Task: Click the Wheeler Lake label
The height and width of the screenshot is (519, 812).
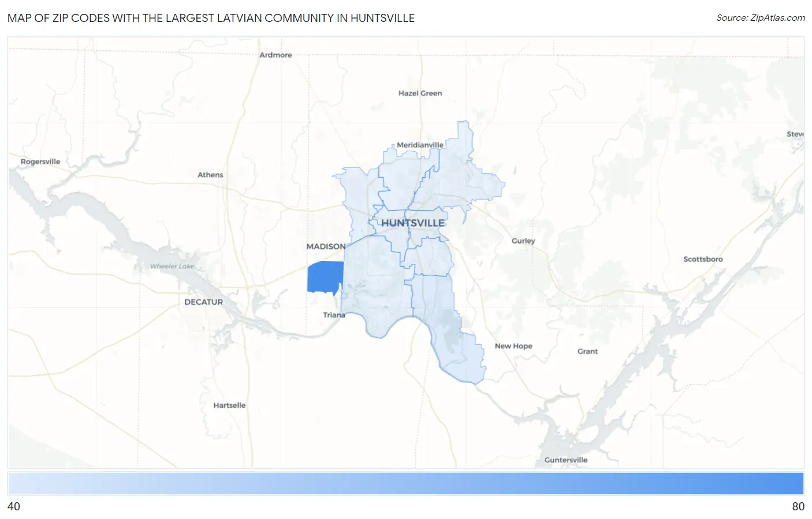Action: 172,266
